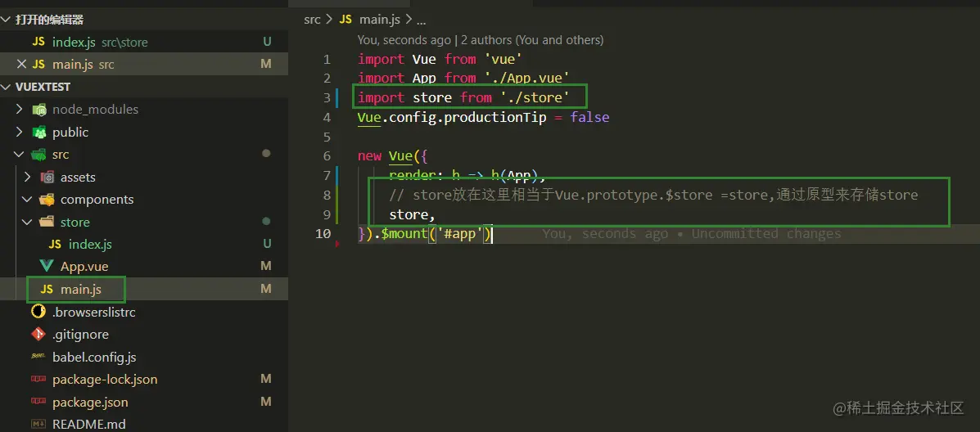
Task: Click the assets folder icon
Action: click(x=47, y=178)
